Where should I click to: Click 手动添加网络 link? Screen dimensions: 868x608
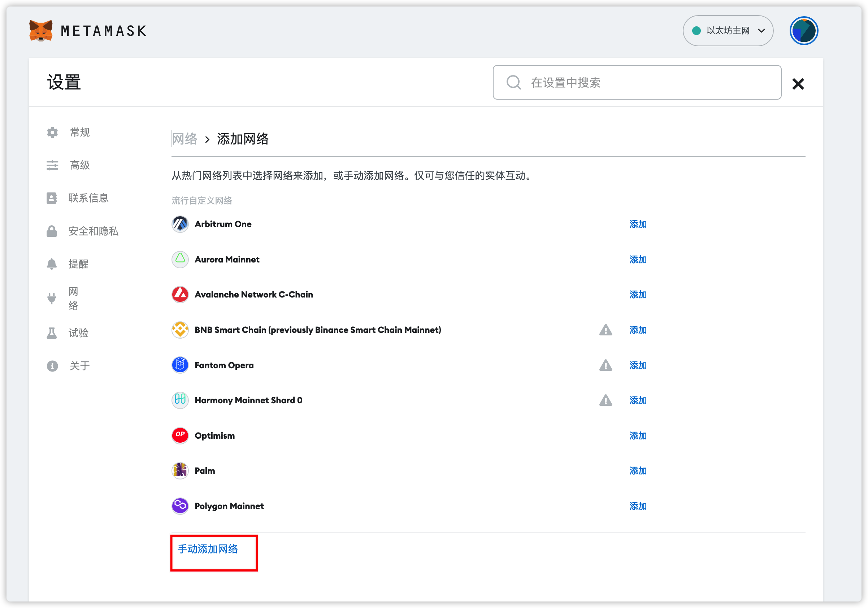click(208, 549)
